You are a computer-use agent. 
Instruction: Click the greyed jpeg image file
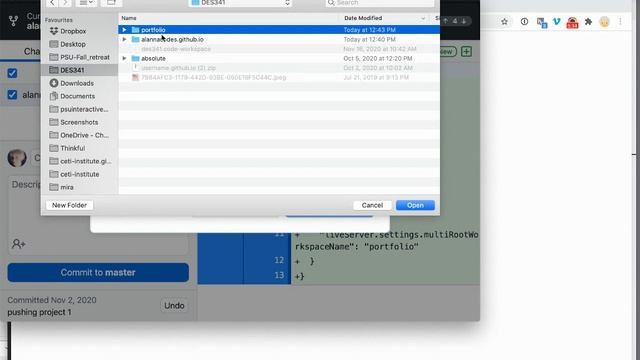coord(213,78)
